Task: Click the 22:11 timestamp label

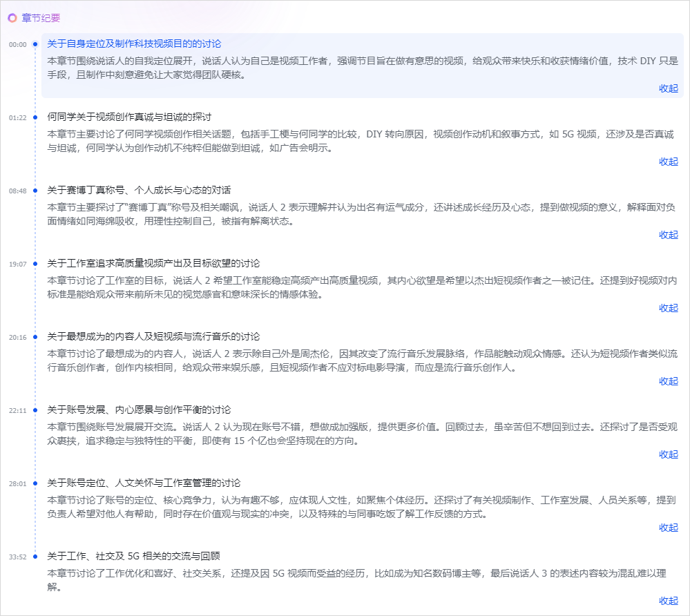Action: coord(17,410)
